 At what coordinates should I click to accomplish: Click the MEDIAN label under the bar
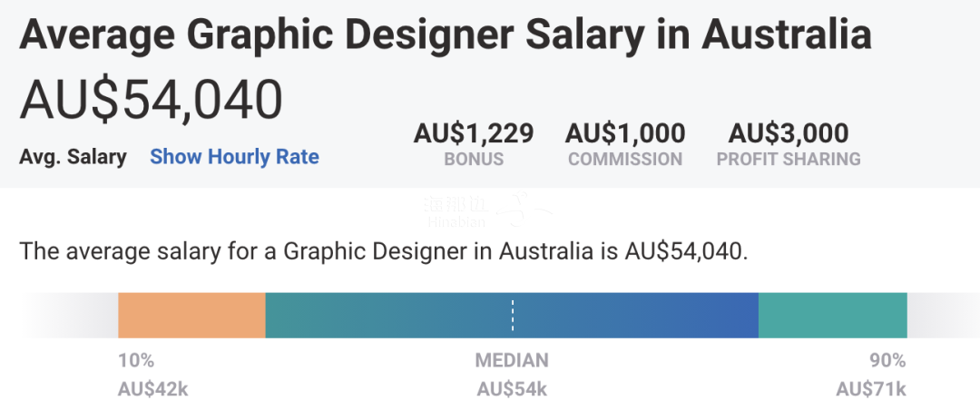pos(512,361)
